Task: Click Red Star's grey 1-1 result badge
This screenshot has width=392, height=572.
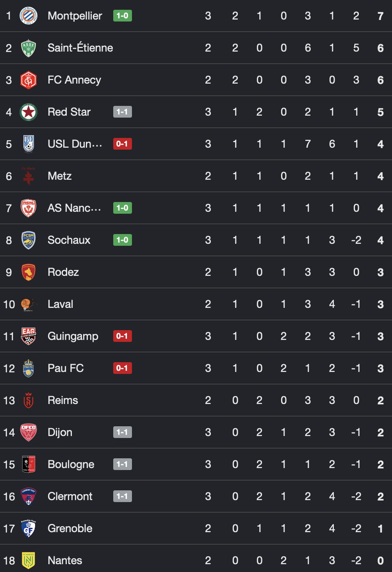Action: tap(123, 112)
